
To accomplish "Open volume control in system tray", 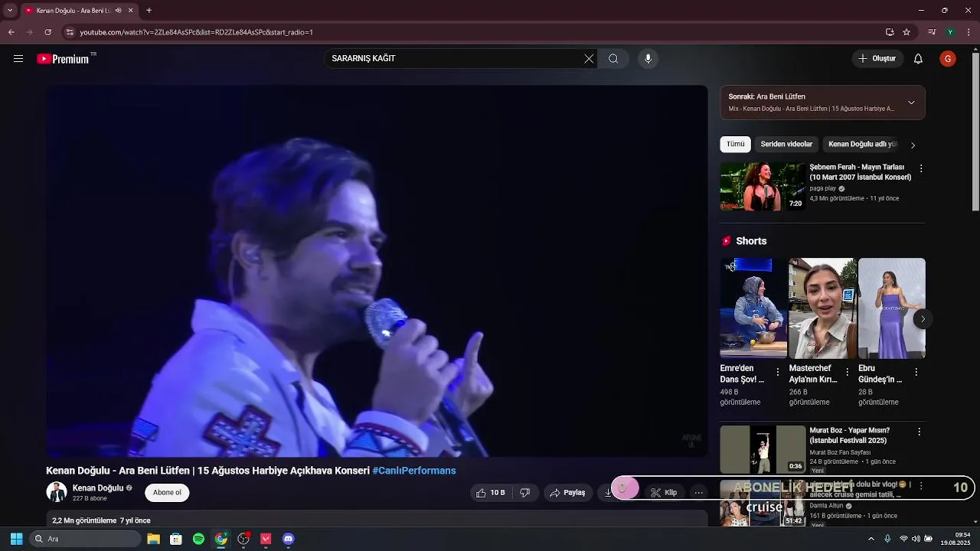I will pos(916,539).
